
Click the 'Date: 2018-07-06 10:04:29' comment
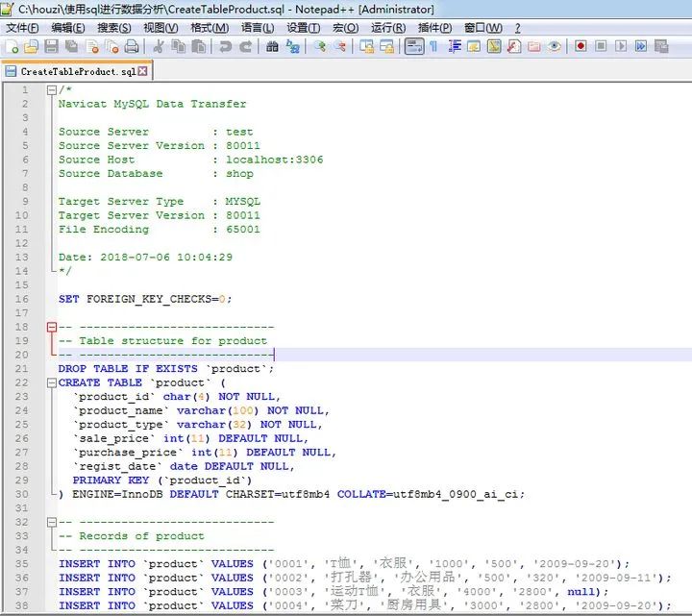click(x=145, y=258)
